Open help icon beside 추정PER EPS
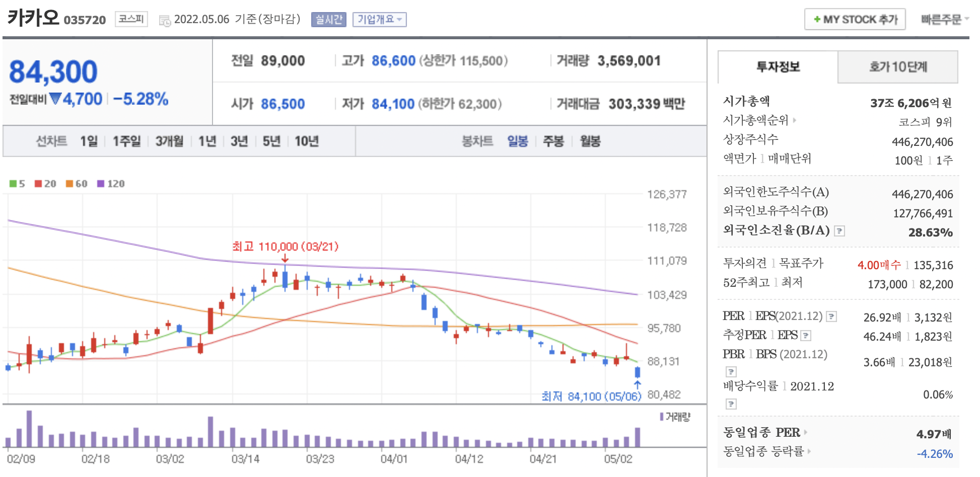The height and width of the screenshot is (477, 980). pyautogui.click(x=806, y=336)
